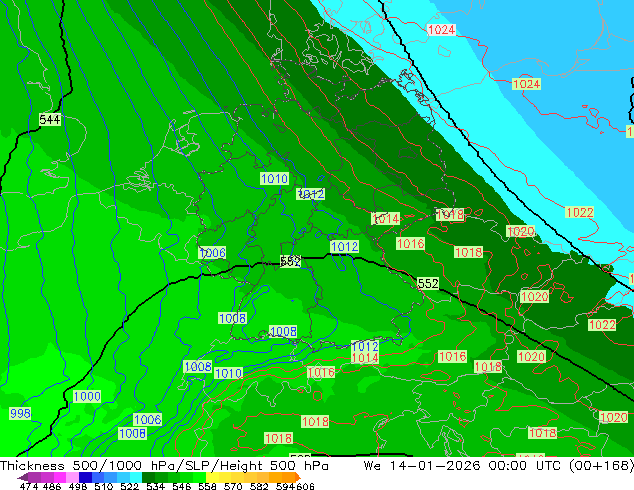634x490 pixels.
Task: Select the cyan legend swatch before 534
Action: point(136,477)
